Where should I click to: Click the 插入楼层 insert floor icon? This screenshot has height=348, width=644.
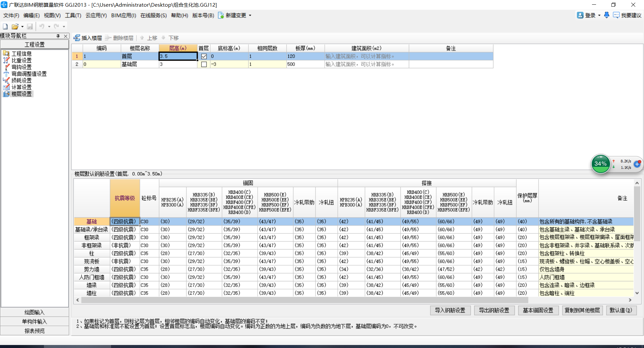tap(77, 38)
